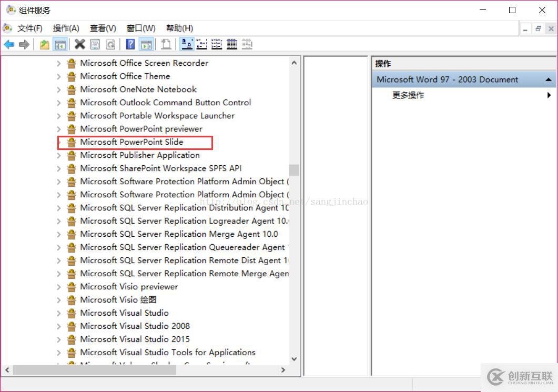The width and height of the screenshot is (558, 392).
Task: Open the 更多操作 submenu arrow
Action: [x=549, y=95]
